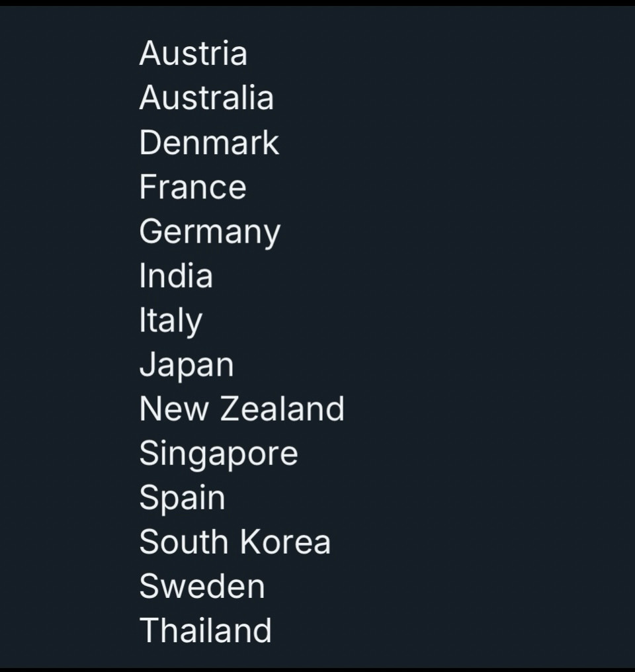Select the country entry just above Italy

[176, 275]
